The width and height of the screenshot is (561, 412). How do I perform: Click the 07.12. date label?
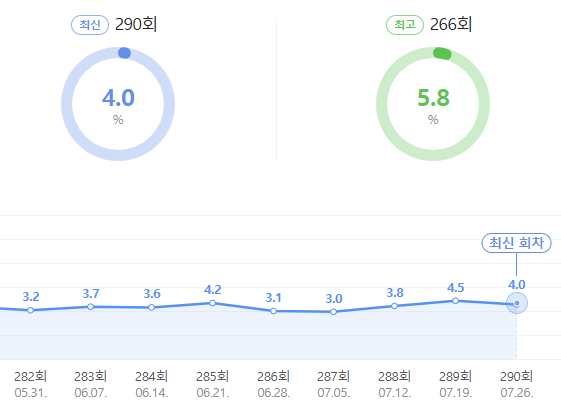point(395,393)
